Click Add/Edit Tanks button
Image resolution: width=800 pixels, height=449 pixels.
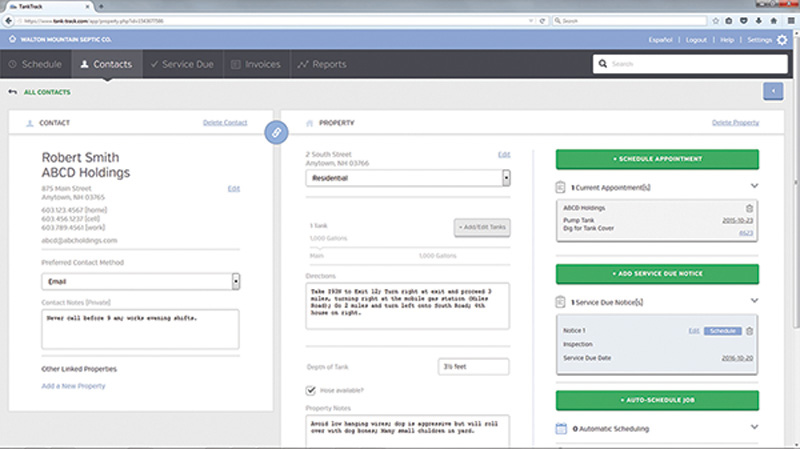point(482,227)
